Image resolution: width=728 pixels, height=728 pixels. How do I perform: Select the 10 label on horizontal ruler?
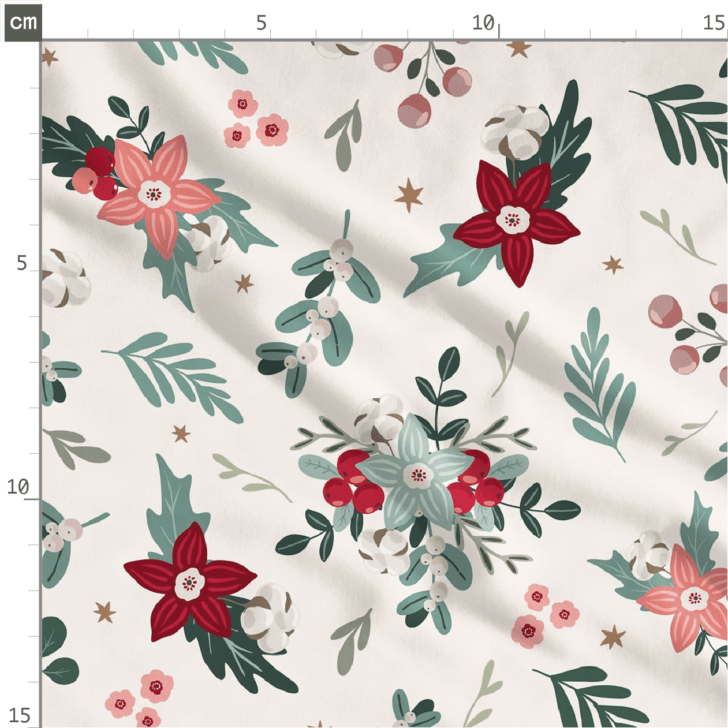[x=483, y=23]
